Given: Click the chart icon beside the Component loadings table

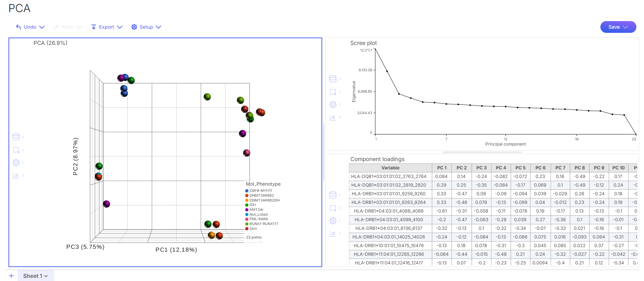Looking at the screenshot, I should pos(333,233).
